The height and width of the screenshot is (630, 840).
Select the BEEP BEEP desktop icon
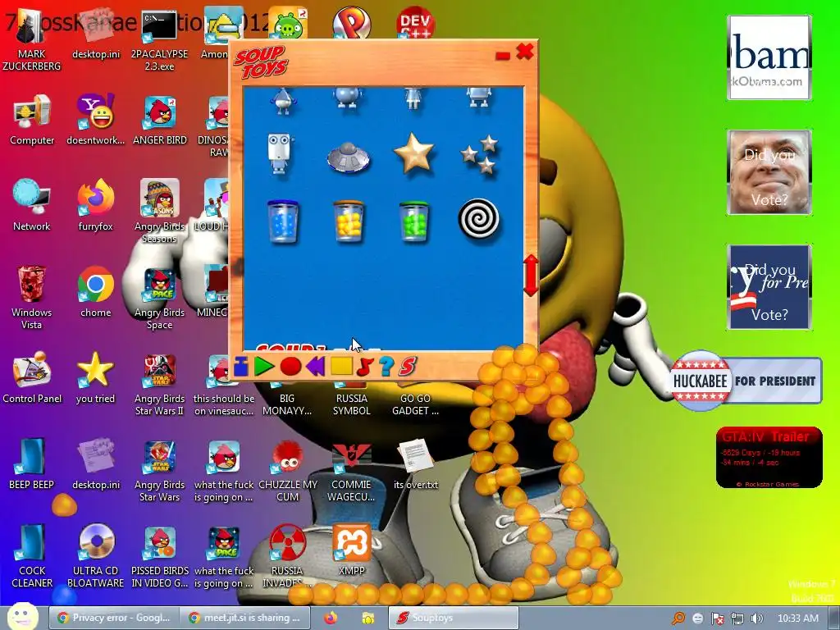(32, 464)
